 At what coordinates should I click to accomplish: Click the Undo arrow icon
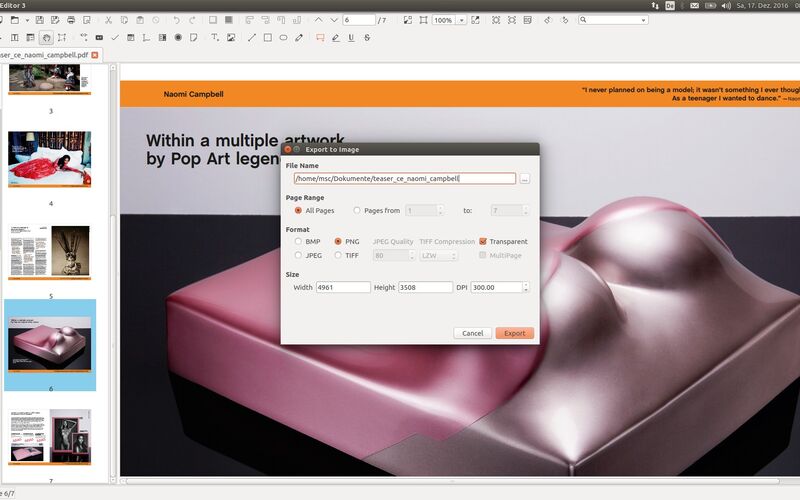coord(176,20)
